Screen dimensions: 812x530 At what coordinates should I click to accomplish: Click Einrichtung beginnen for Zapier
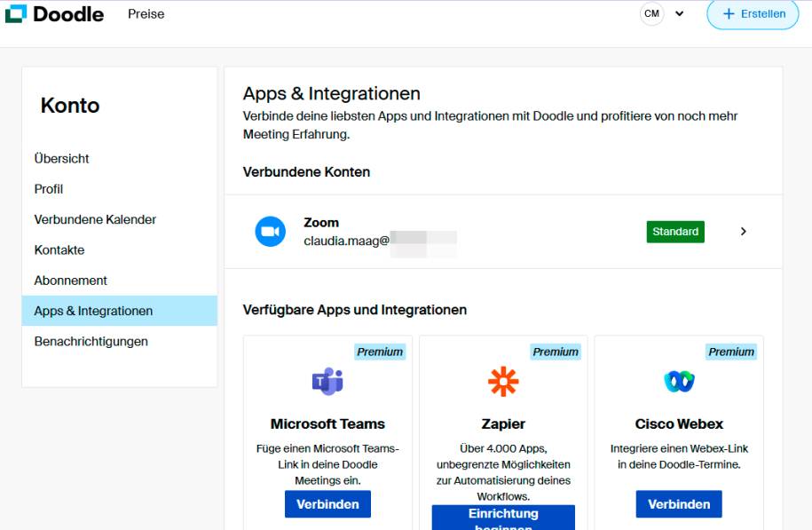coord(503,518)
